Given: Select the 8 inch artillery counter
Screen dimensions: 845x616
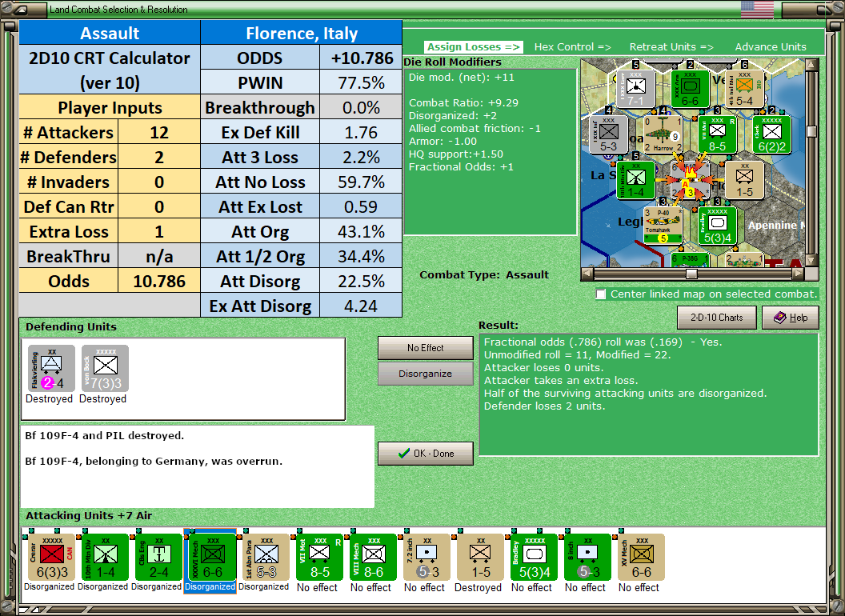Looking at the screenshot, I should point(586,558).
